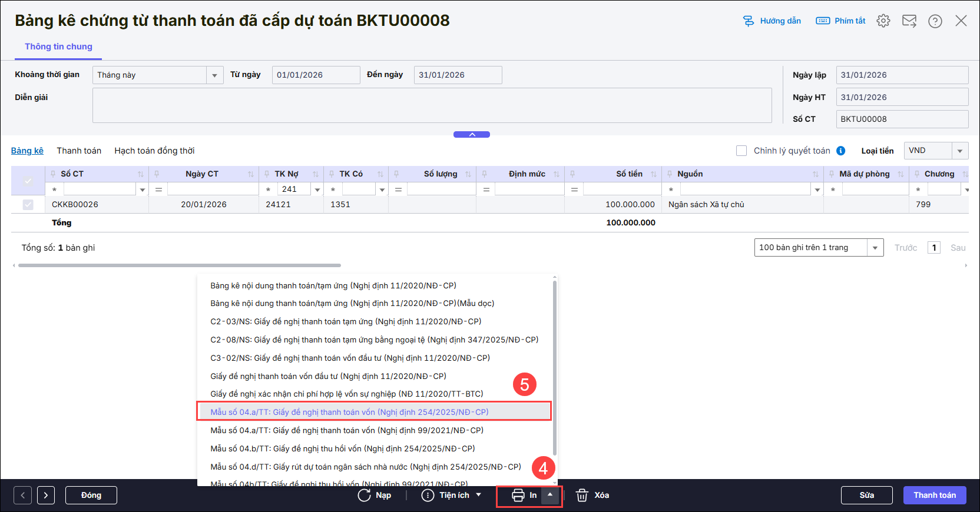The width and height of the screenshot is (980, 512).
Task: Click the printer In icon
Action: [518, 496]
